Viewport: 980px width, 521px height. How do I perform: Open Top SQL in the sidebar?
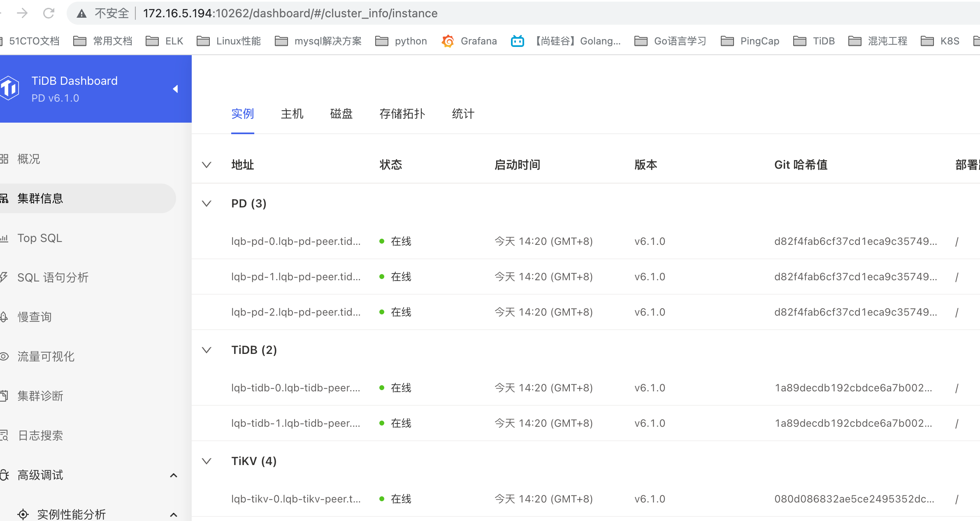39,238
